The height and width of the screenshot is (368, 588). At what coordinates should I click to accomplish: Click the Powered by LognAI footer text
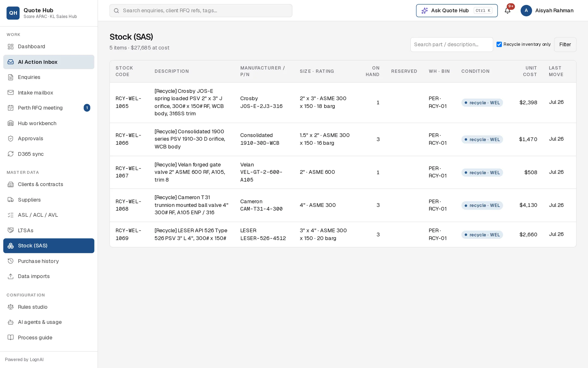pos(24,360)
